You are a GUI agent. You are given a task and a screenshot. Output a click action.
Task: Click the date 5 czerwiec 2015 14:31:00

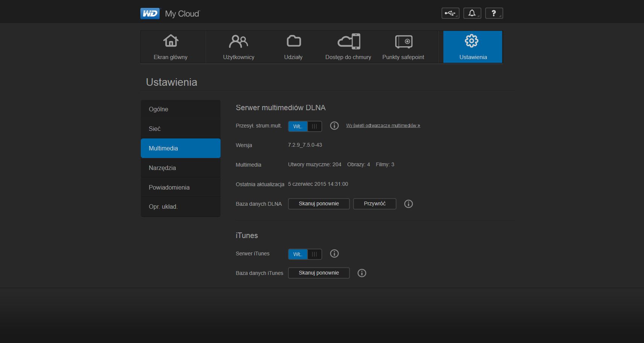click(318, 184)
